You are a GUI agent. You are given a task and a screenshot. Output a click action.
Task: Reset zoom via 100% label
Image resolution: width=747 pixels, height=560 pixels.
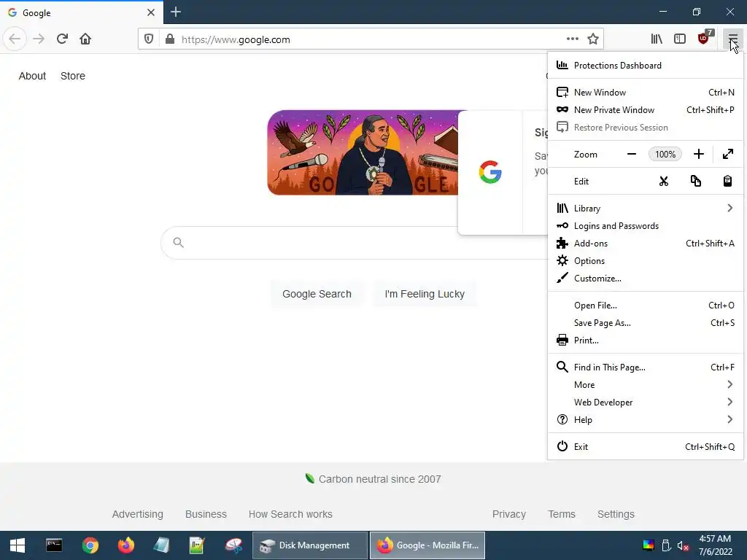click(x=665, y=155)
